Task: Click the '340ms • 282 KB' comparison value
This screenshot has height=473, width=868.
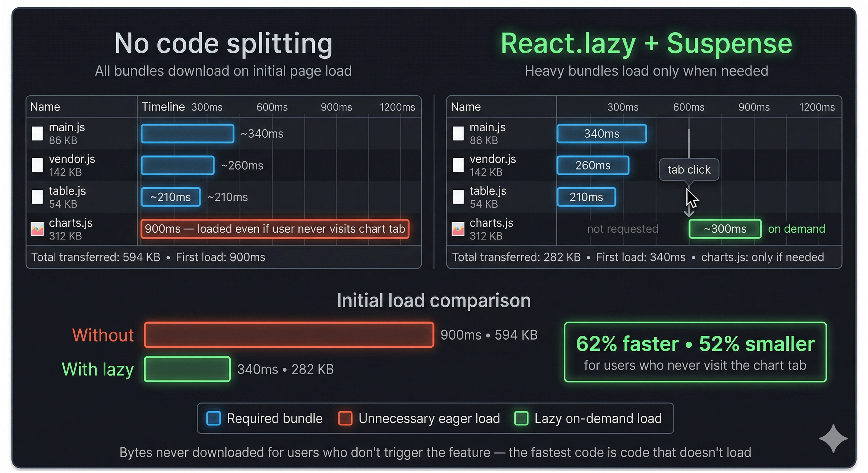Action: (x=285, y=369)
